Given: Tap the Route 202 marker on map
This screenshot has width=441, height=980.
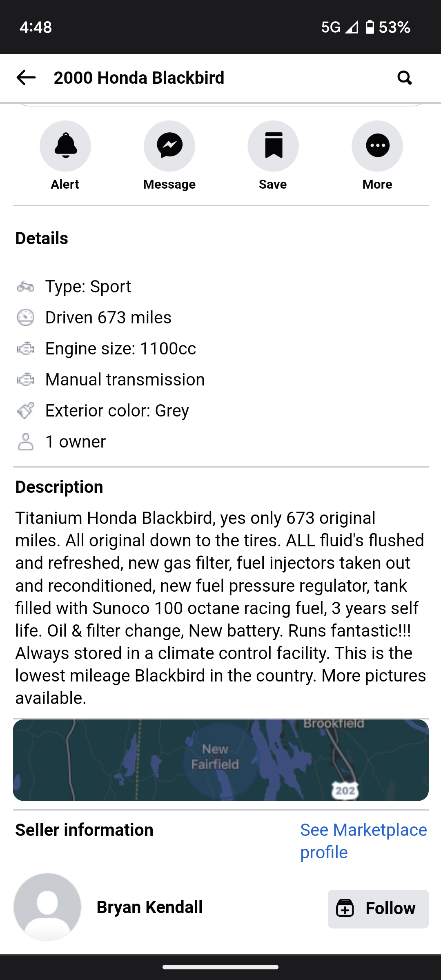Looking at the screenshot, I should tap(345, 791).
